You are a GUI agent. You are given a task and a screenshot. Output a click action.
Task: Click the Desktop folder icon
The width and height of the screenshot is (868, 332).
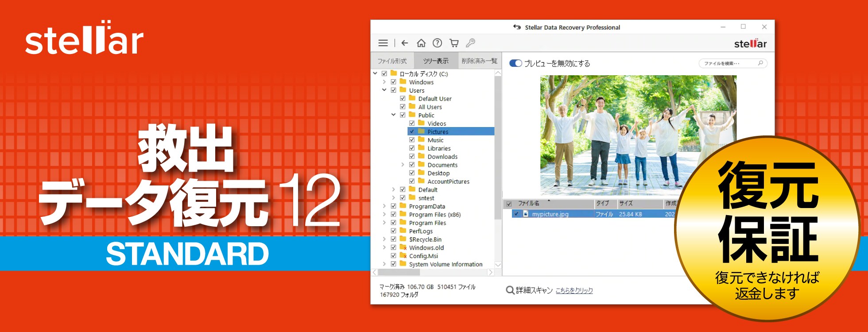422,173
